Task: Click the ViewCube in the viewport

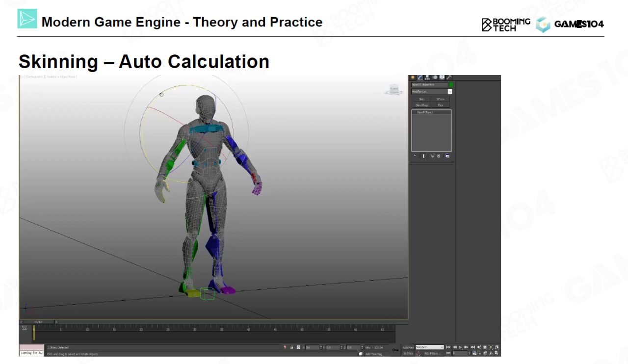Action: tap(393, 89)
